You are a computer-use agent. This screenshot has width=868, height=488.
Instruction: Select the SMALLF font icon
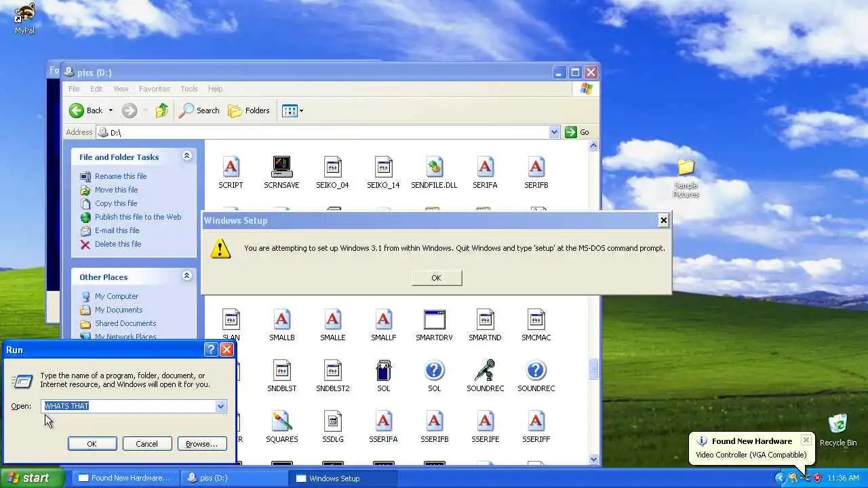[383, 319]
